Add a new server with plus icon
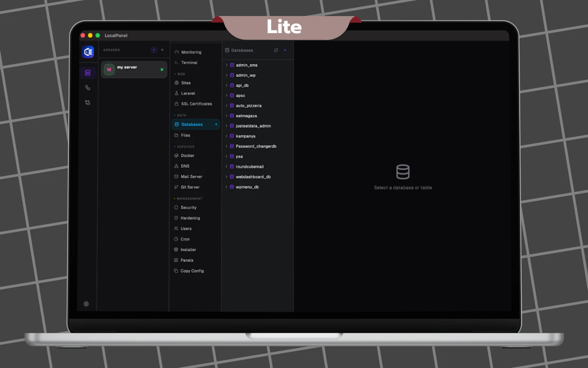Viewport: 588px width, 368px height. (162, 50)
